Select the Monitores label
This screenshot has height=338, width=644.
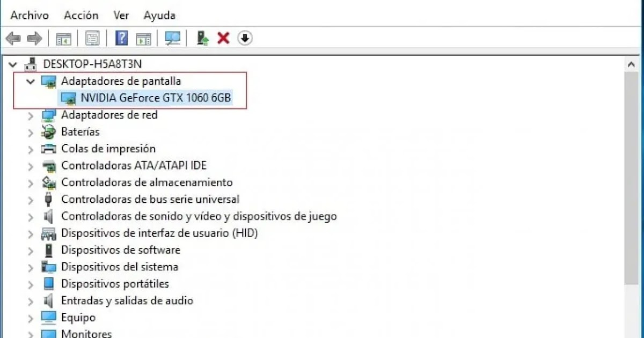[86, 334]
